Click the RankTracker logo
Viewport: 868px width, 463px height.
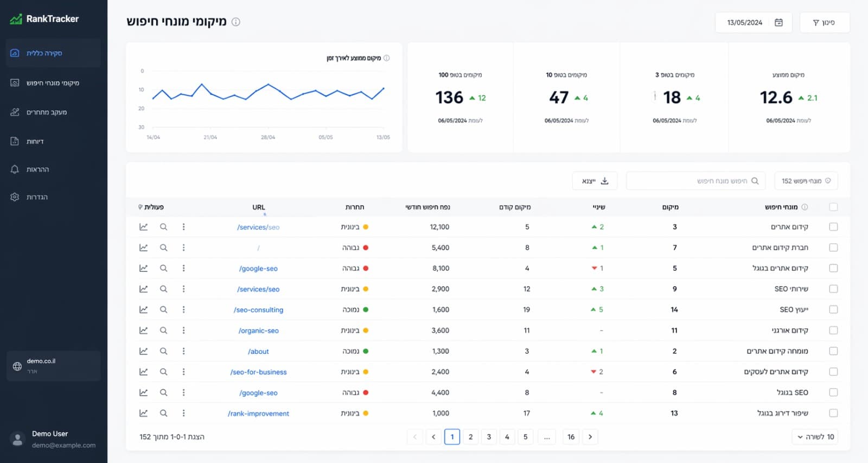click(44, 19)
